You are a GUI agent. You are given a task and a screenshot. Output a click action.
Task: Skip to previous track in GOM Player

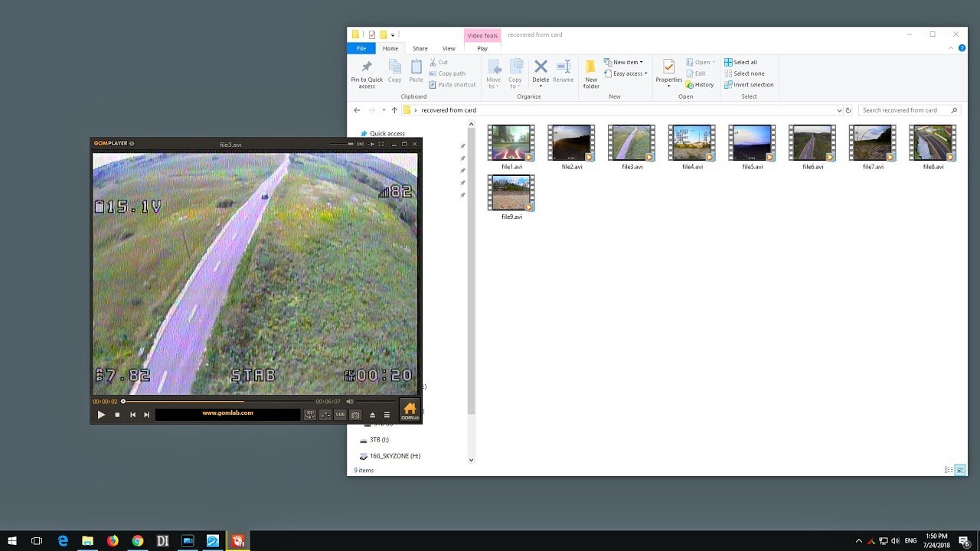click(132, 415)
